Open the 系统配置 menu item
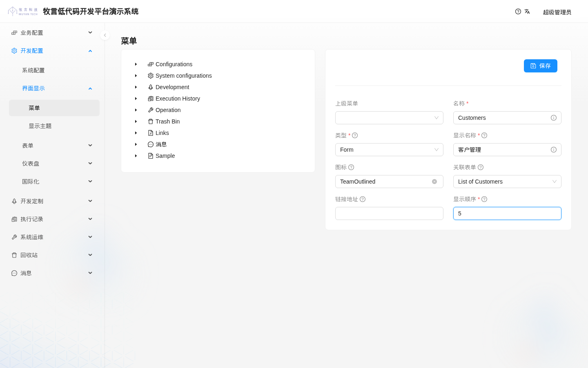This screenshot has height=368, width=588. click(x=33, y=70)
